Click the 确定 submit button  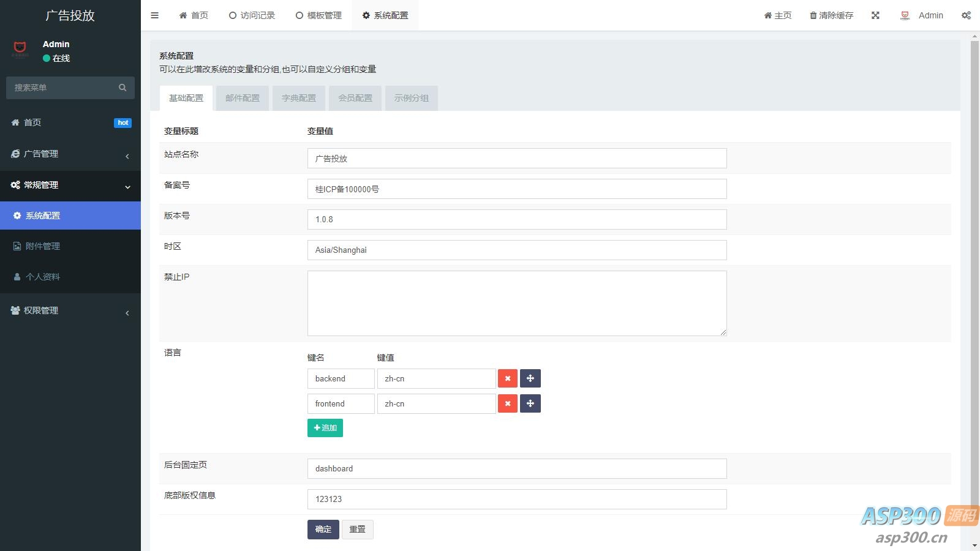tap(323, 530)
